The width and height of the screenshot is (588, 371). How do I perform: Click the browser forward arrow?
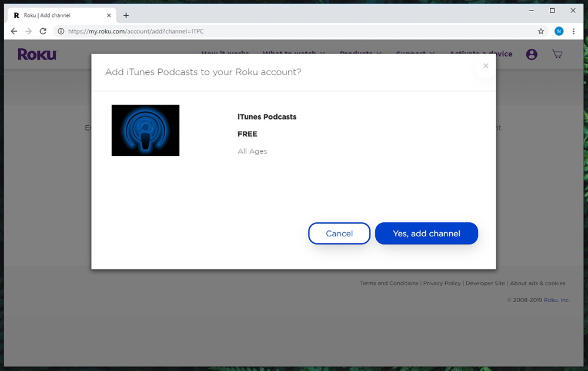(x=28, y=31)
